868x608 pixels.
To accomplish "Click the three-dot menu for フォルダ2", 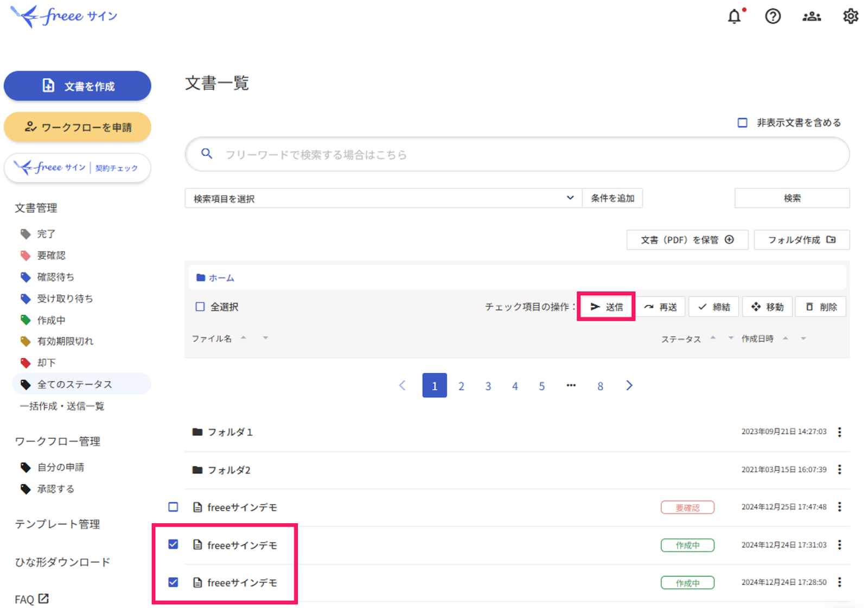I will click(x=839, y=470).
